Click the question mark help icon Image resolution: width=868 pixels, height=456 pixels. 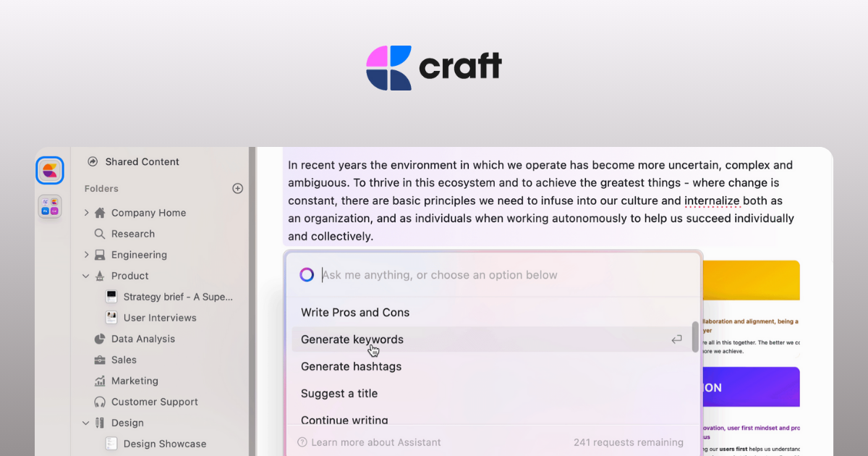point(302,442)
